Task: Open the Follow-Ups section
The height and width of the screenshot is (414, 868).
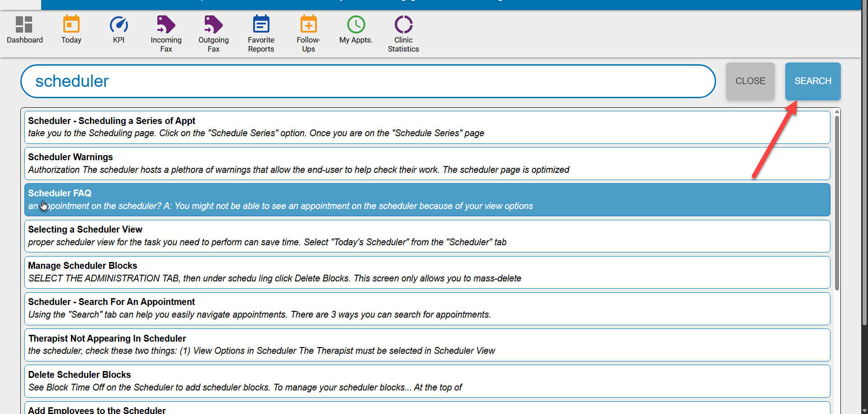Action: (x=308, y=32)
